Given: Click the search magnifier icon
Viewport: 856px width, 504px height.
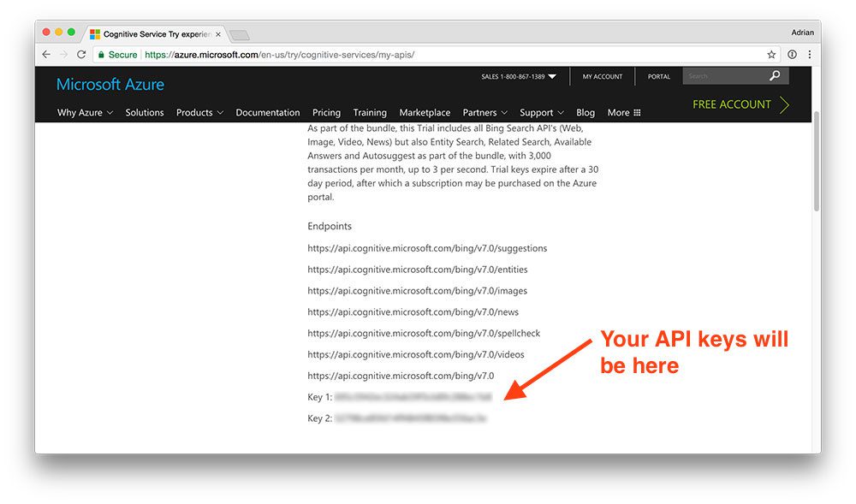Looking at the screenshot, I should pyautogui.click(x=775, y=76).
